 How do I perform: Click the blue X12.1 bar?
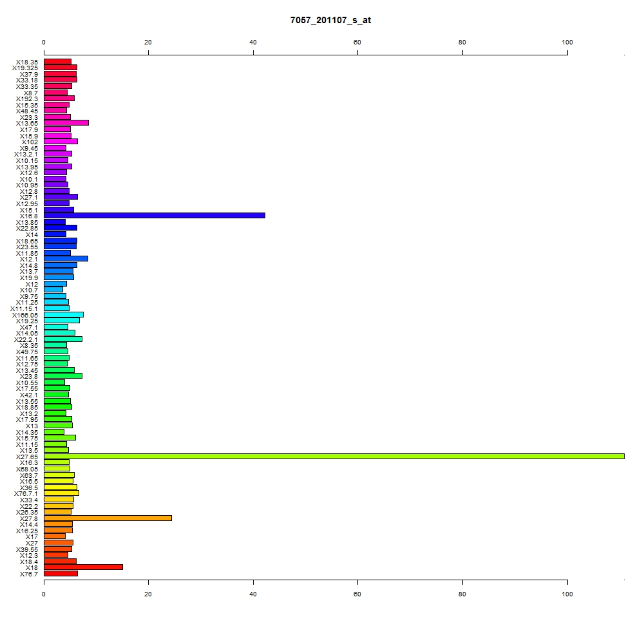tap(66, 259)
